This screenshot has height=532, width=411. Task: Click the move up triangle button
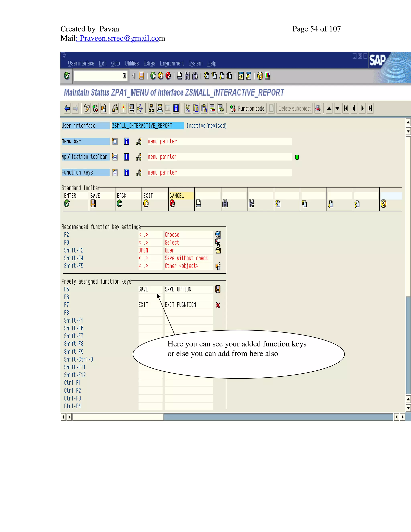click(x=329, y=108)
